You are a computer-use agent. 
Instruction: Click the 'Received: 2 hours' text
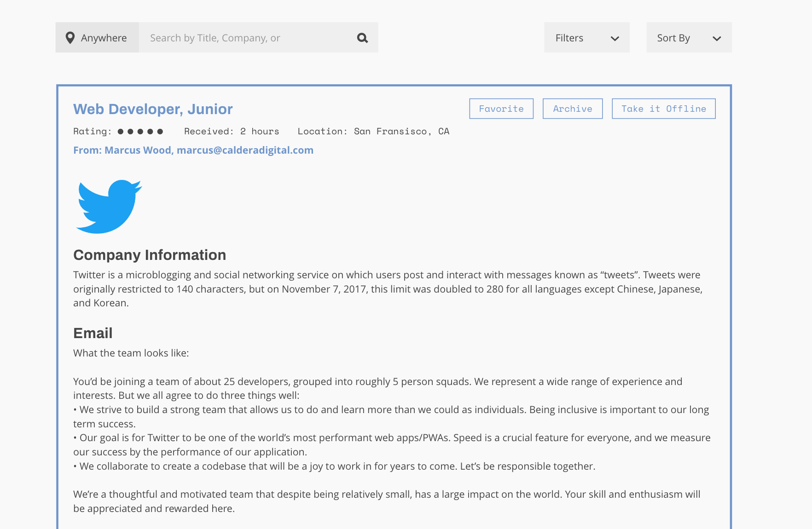click(x=232, y=132)
